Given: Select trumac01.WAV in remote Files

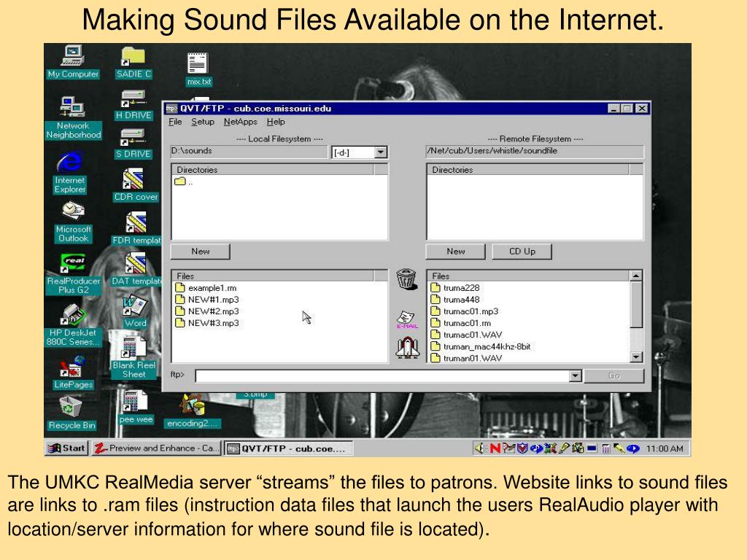Looking at the screenshot, I should click(x=466, y=335).
